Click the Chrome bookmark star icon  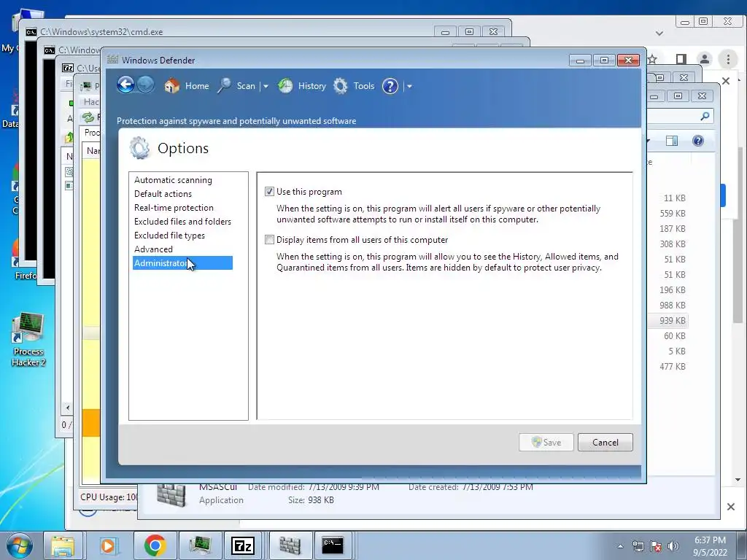[x=653, y=59]
